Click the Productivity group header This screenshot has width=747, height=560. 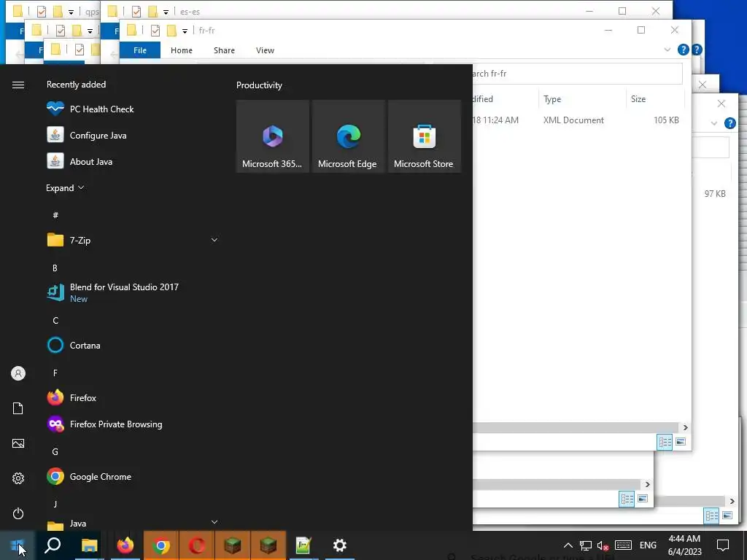click(x=259, y=85)
